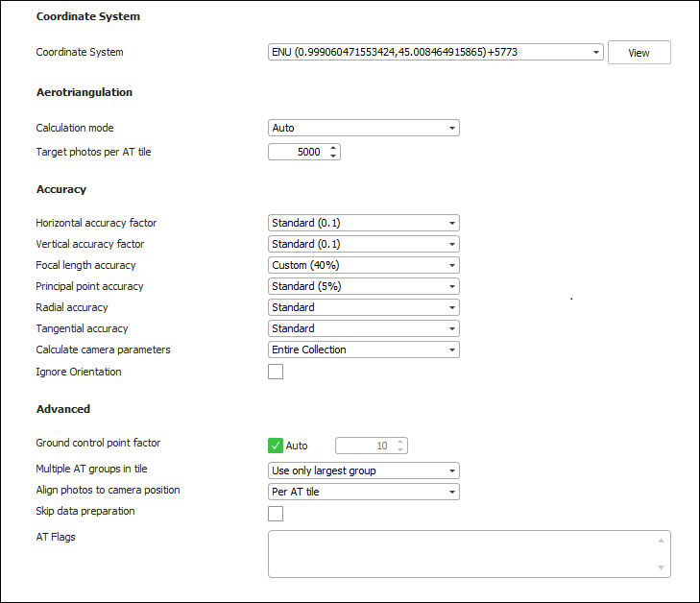Image resolution: width=700 pixels, height=603 pixels.
Task: Expand the Tangential accuracy dropdown
Action: 363,328
